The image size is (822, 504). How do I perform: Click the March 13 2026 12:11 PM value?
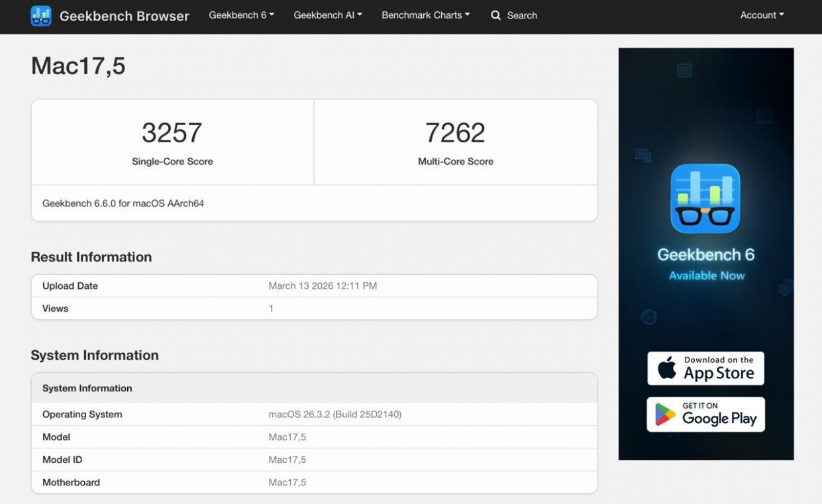[323, 286]
